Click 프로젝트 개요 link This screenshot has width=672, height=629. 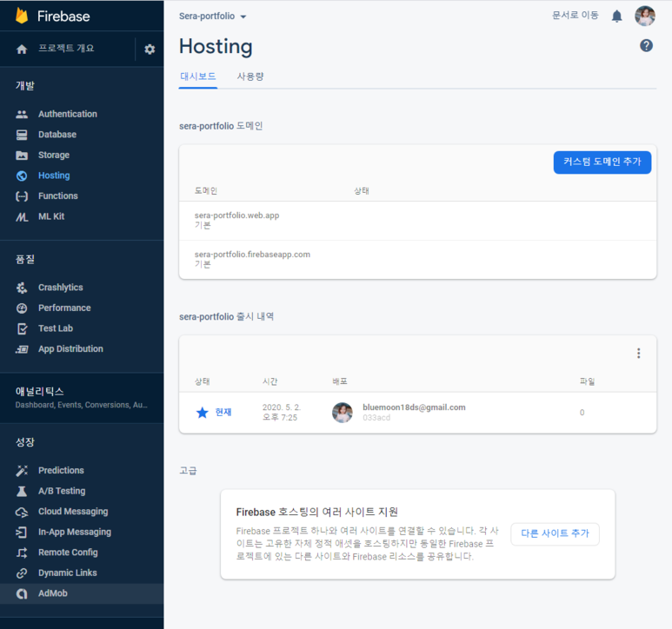[66, 49]
